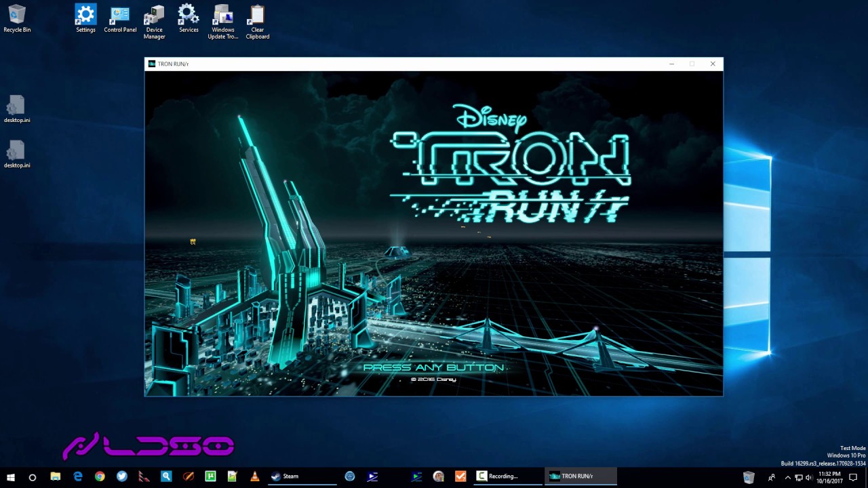Image resolution: width=868 pixels, height=488 pixels.
Task: Select the lower desktop.ini file icon
Action: [17, 155]
